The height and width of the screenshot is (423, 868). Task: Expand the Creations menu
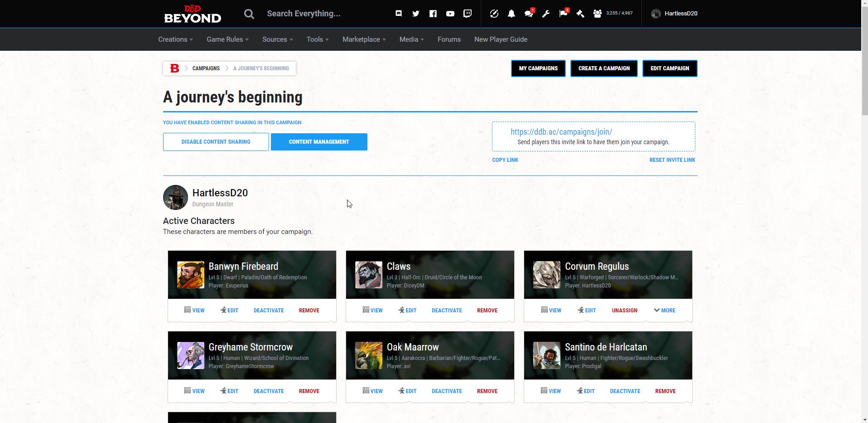point(175,39)
